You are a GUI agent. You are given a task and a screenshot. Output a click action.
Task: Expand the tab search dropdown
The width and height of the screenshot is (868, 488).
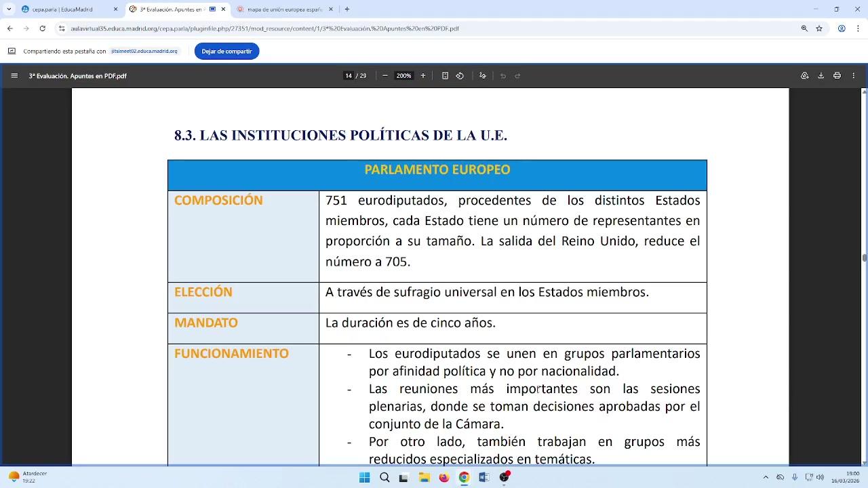(x=9, y=9)
